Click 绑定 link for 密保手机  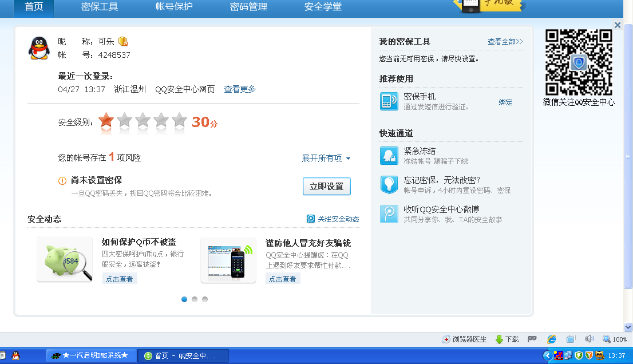pos(505,102)
